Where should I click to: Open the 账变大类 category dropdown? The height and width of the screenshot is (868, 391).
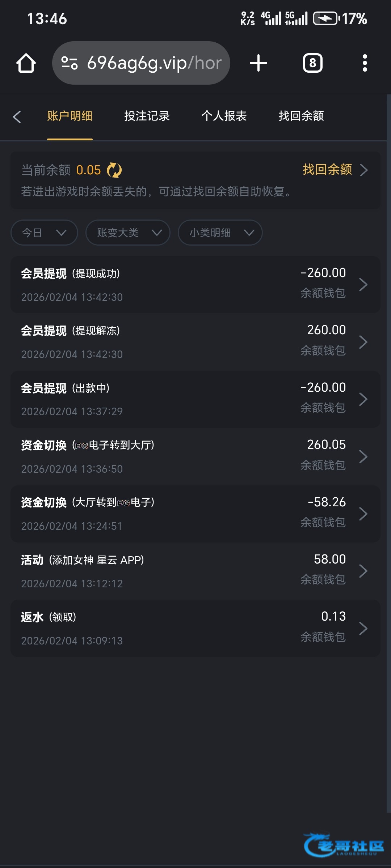(128, 233)
